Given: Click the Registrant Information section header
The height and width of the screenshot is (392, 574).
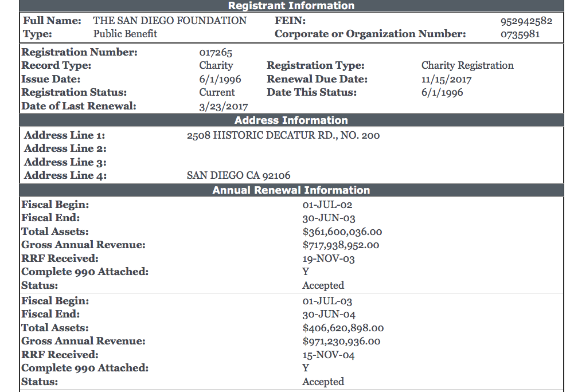Looking at the screenshot, I should pos(291,6).
